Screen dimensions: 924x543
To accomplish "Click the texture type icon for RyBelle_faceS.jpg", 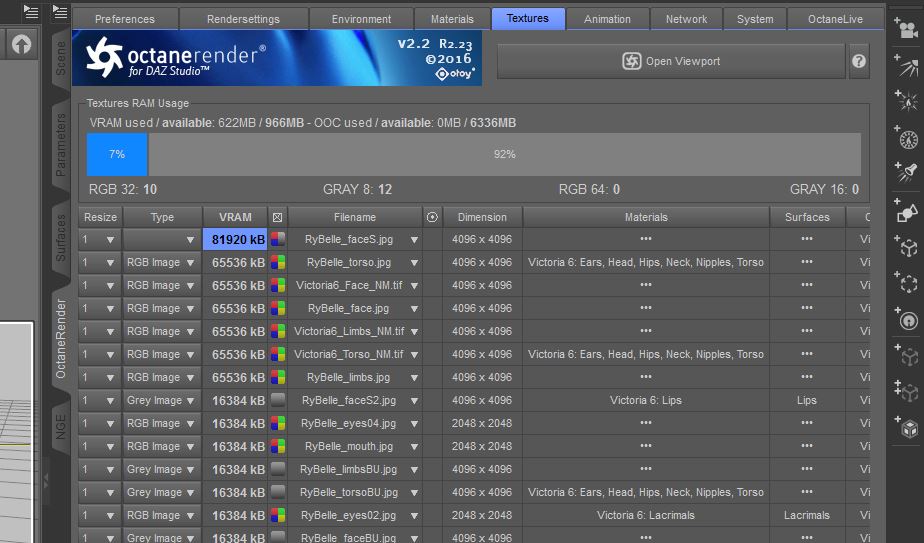I will (x=278, y=239).
